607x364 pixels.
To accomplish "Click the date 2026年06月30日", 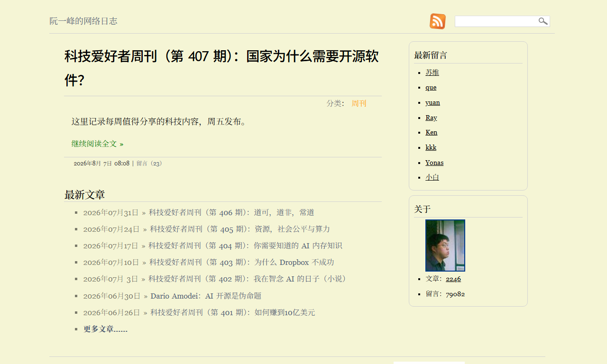I will click(112, 296).
